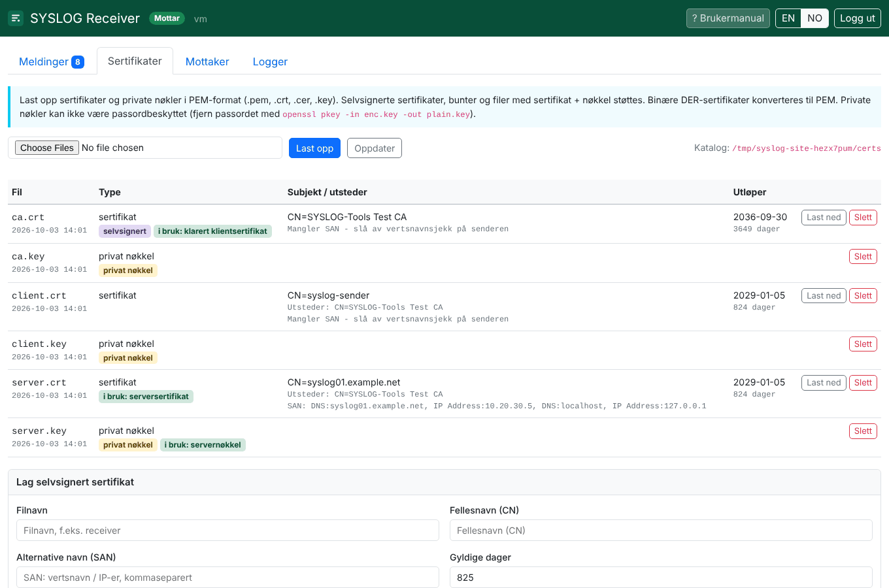Delete the client.crt certificate
The width and height of the screenshot is (889, 588).
click(x=863, y=296)
